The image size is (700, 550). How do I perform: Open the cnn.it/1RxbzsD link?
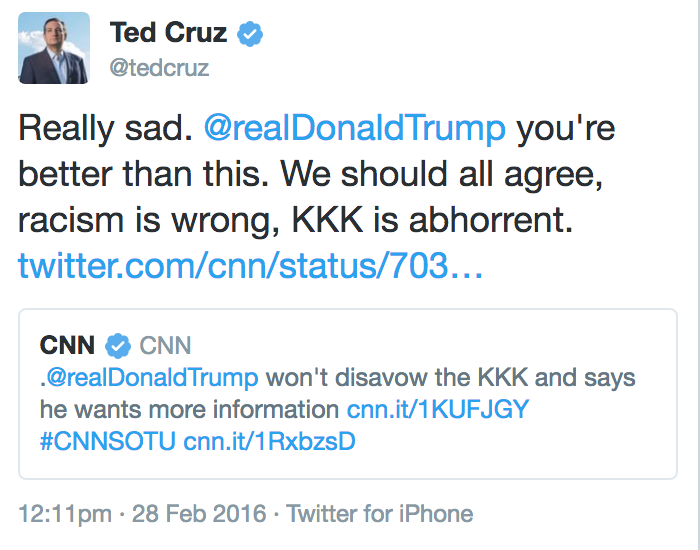point(270,441)
